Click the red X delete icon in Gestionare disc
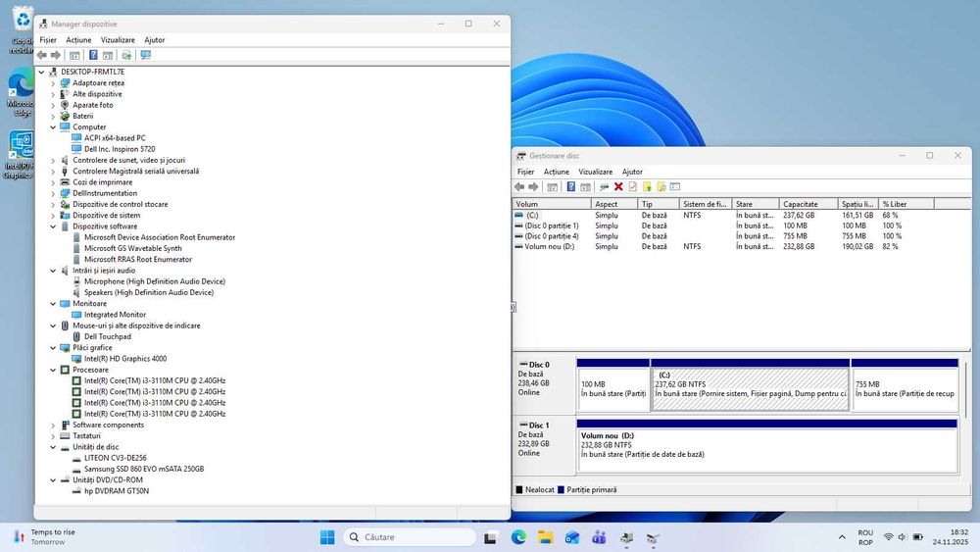Screen dimensions: 980x552 coord(618,186)
